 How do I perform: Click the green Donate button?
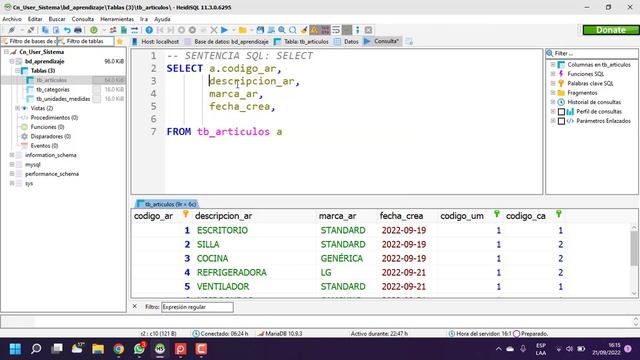pos(611,30)
